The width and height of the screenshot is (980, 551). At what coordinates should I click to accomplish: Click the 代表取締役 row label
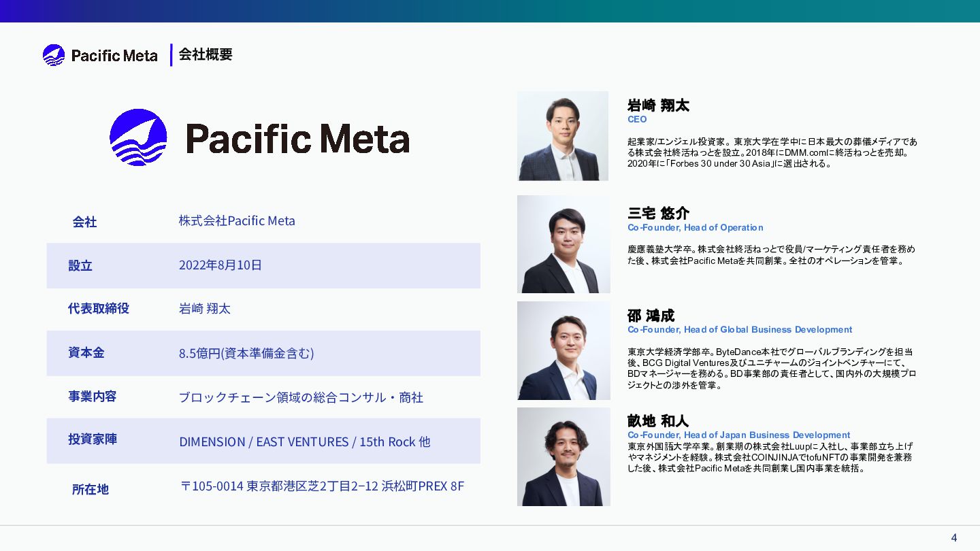[98, 308]
